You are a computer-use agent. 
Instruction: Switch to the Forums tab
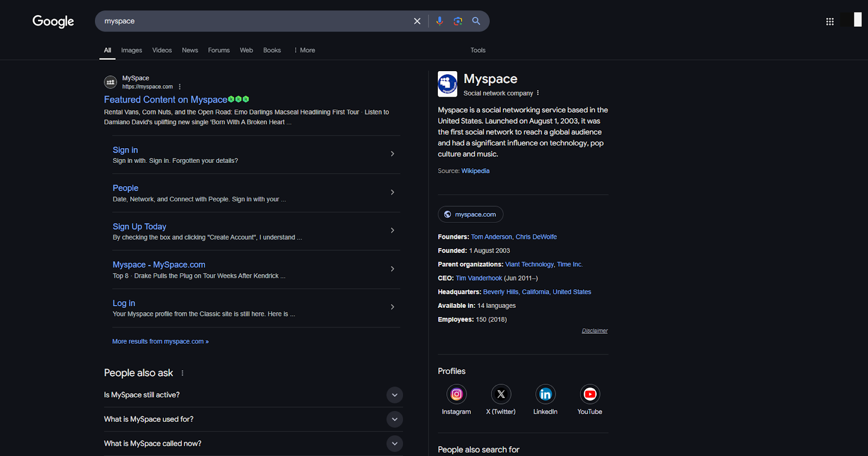click(219, 50)
